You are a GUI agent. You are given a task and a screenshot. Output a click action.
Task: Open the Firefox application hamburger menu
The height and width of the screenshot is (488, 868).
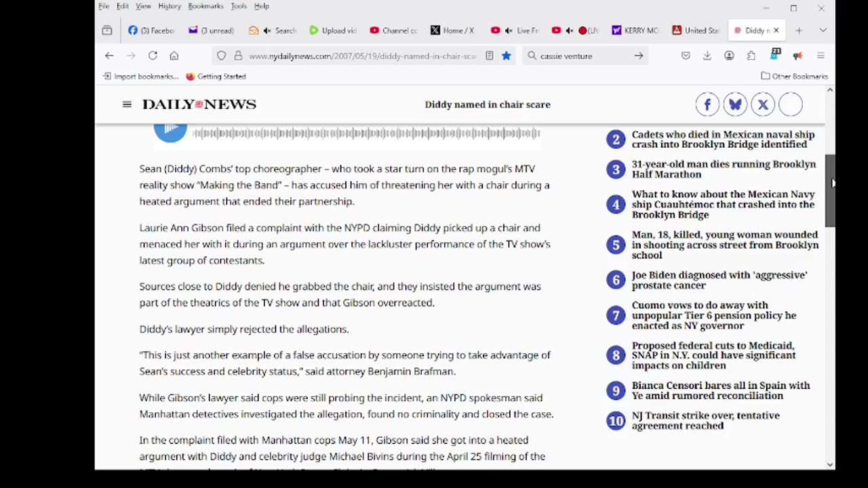tap(821, 56)
